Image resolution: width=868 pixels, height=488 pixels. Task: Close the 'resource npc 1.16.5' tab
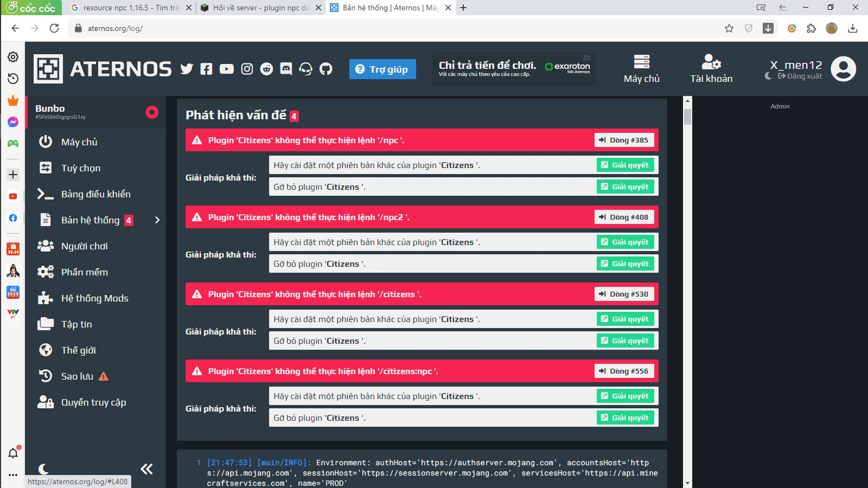(189, 8)
